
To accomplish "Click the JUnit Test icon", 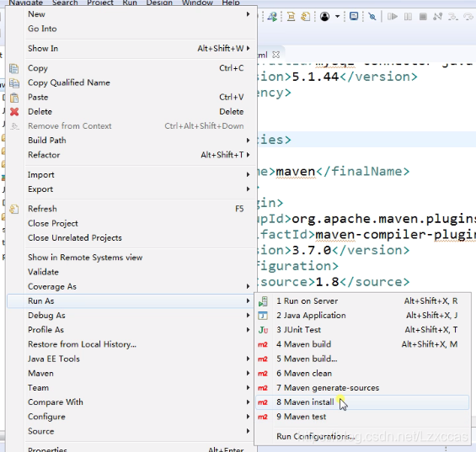I will [263, 330].
